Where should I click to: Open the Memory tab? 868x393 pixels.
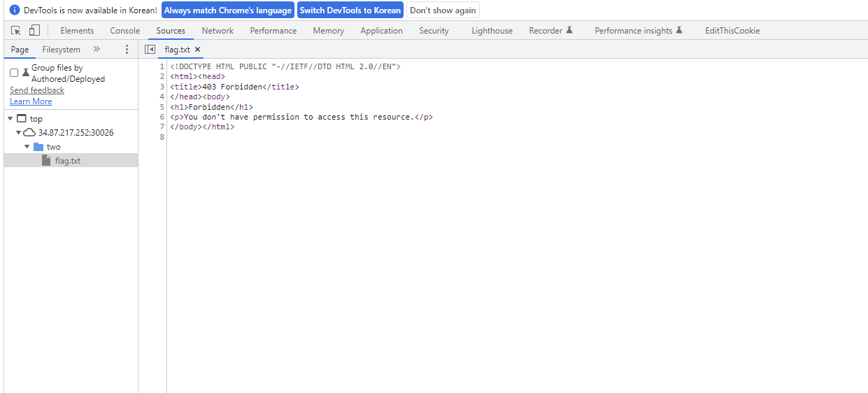329,31
